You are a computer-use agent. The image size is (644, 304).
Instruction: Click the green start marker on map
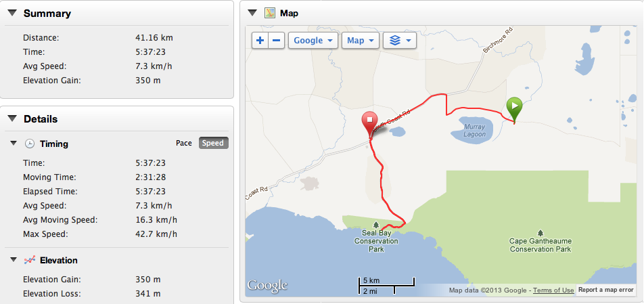[x=515, y=108]
